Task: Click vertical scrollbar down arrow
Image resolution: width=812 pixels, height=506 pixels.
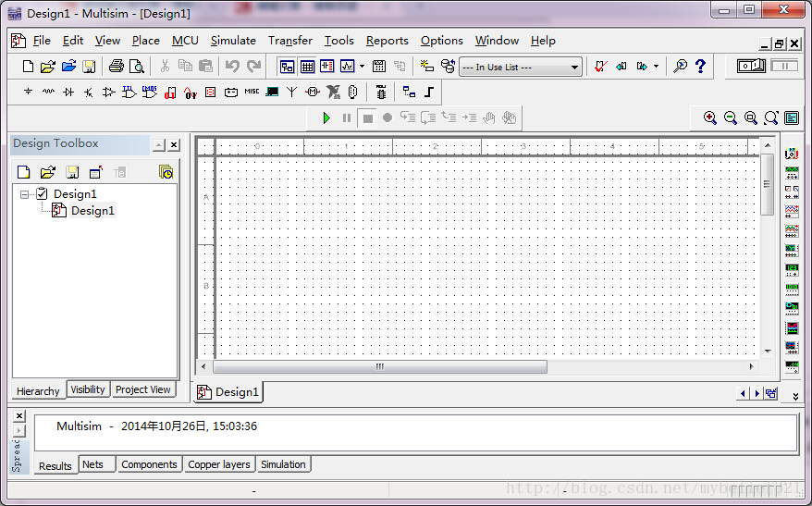Action: point(768,352)
